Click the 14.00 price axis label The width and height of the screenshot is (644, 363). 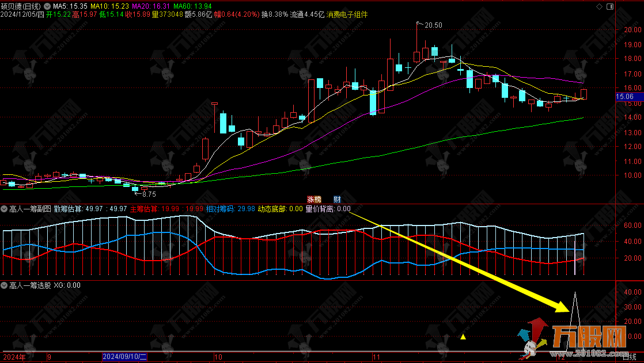pos(633,117)
